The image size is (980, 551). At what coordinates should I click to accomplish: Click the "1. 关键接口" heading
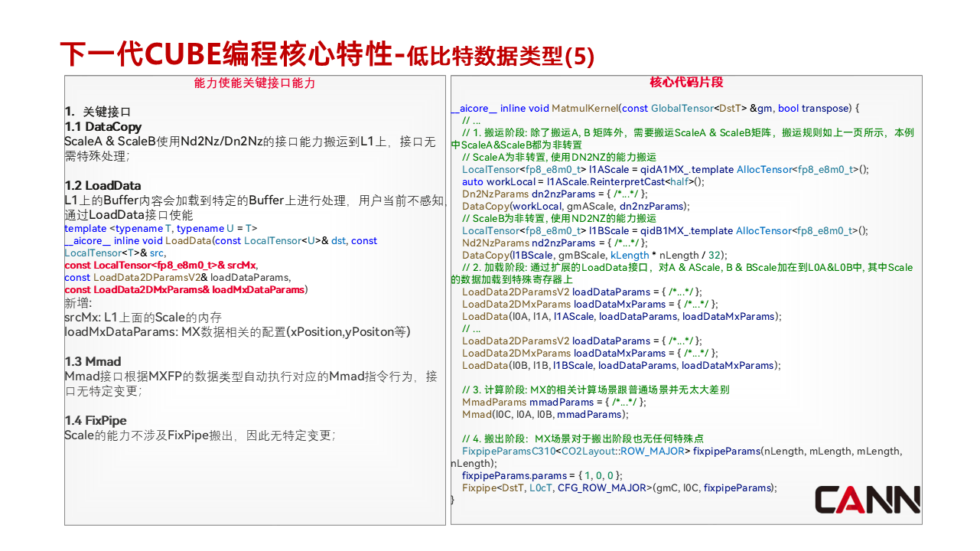pyautogui.click(x=98, y=112)
